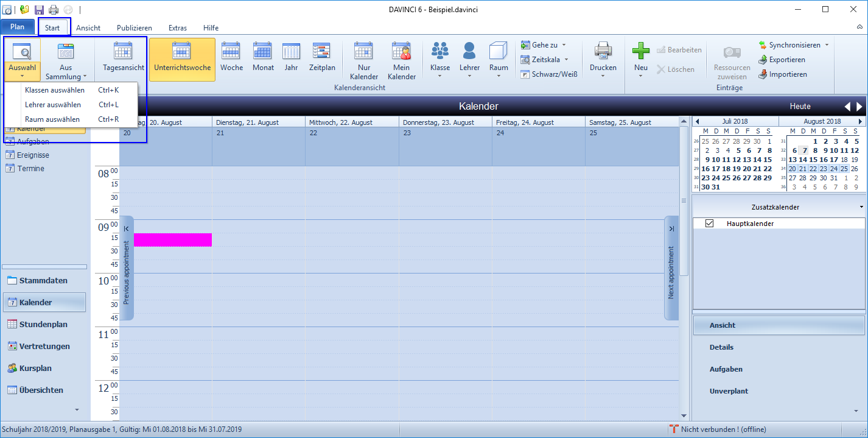Switch to the Start ribbon tab
This screenshot has width=868, height=438.
pos(52,27)
